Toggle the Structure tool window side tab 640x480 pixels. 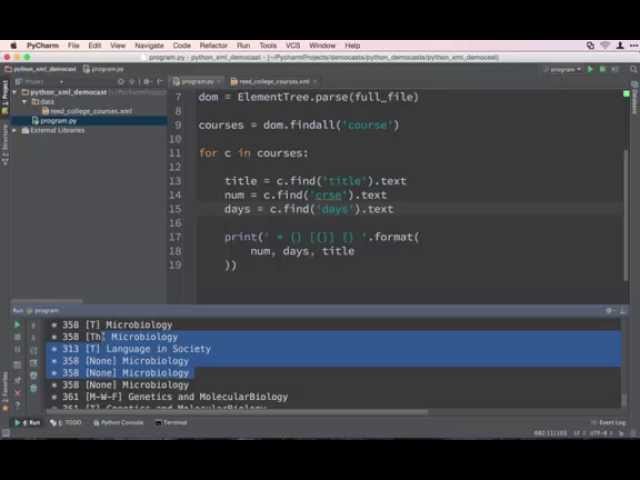pos(5,144)
